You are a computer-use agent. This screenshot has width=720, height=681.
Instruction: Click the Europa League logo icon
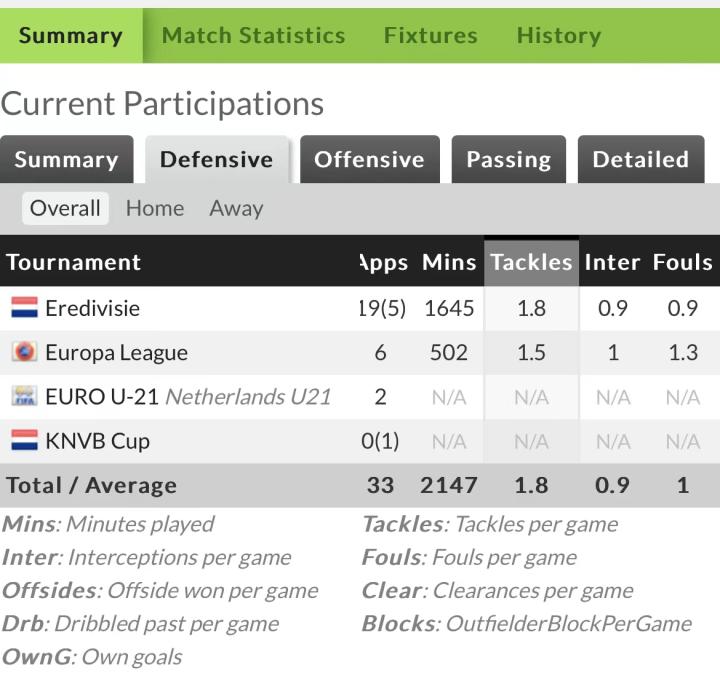click(24, 352)
